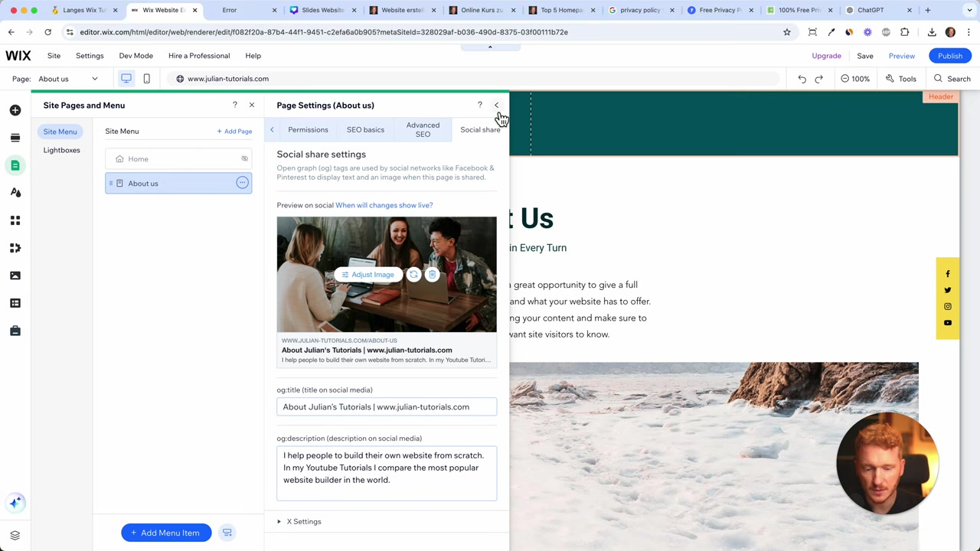
Task: Go back with page settings tabs left chevron
Action: click(x=272, y=129)
